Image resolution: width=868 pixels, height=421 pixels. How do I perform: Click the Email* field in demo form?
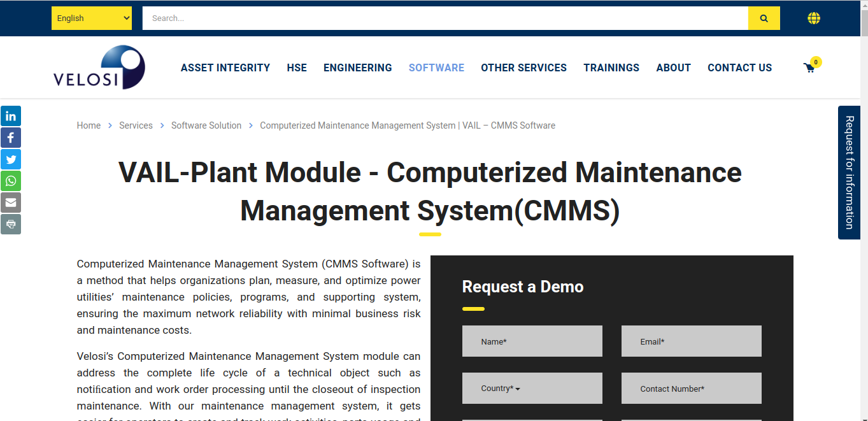click(x=692, y=341)
